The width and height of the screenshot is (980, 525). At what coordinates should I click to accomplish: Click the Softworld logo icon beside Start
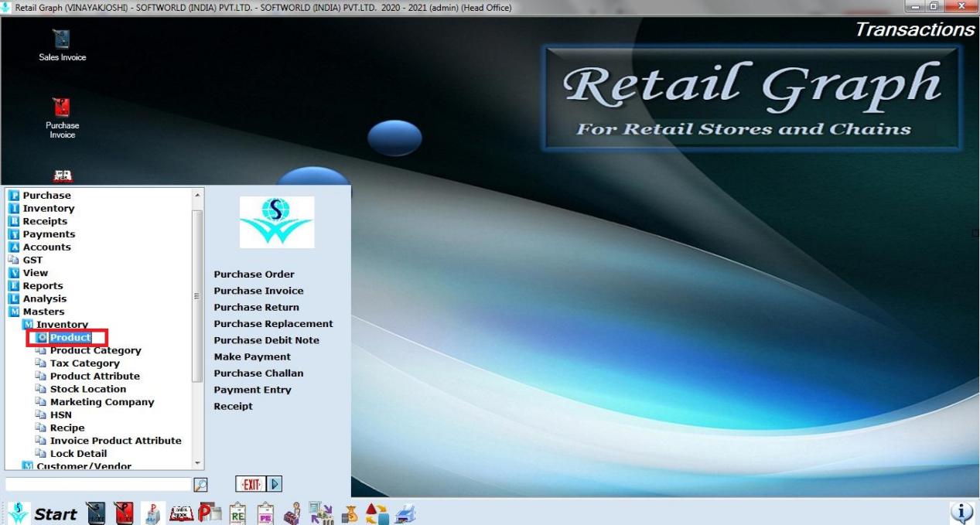(19, 513)
